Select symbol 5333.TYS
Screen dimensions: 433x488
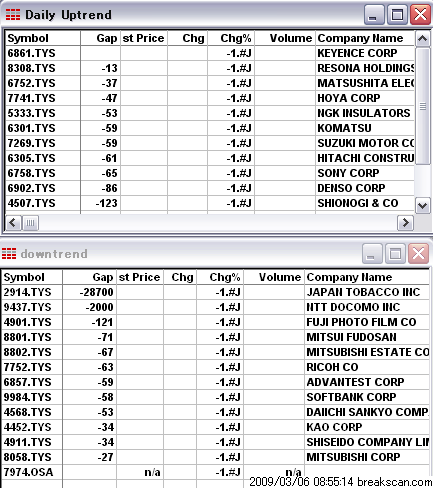[x=31, y=113]
